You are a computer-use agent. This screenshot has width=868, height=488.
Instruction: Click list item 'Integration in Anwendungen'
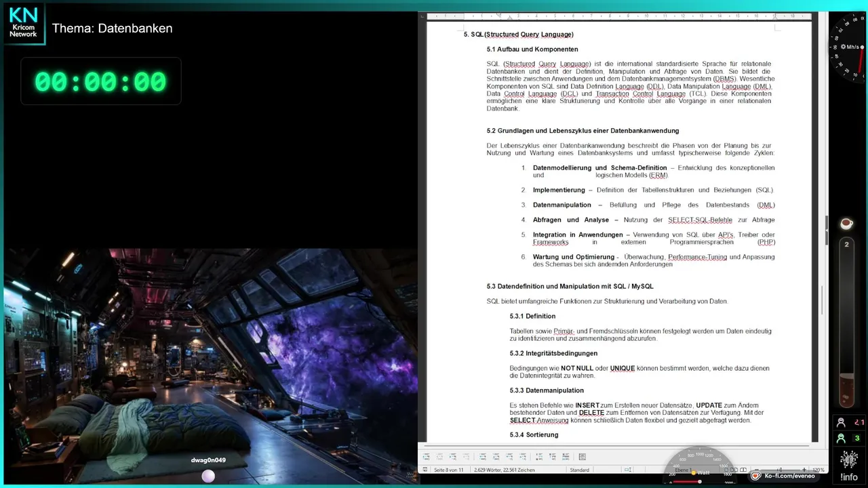pos(578,235)
